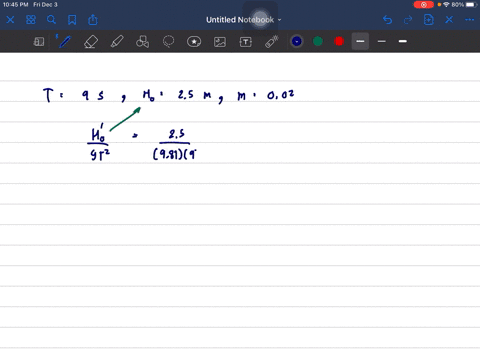This screenshot has height=360, width=480.
Task: Close the notebook with the top-left X
Action: pos(10,20)
